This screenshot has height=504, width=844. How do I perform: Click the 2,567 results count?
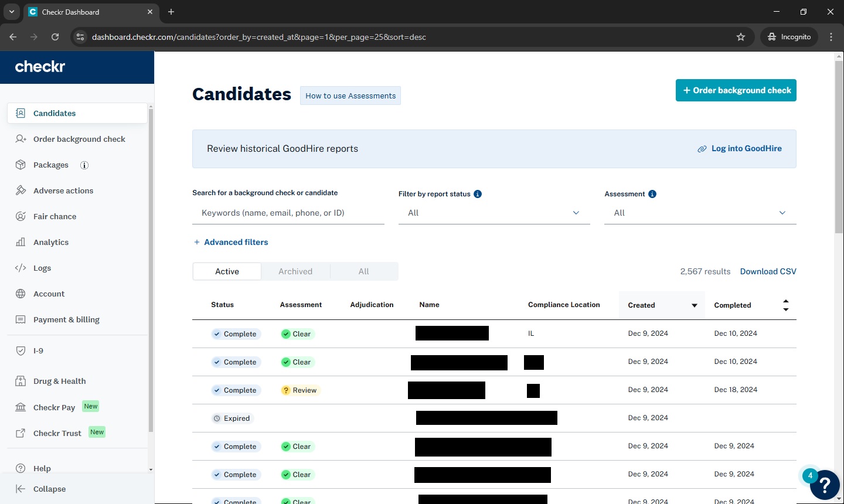(705, 271)
